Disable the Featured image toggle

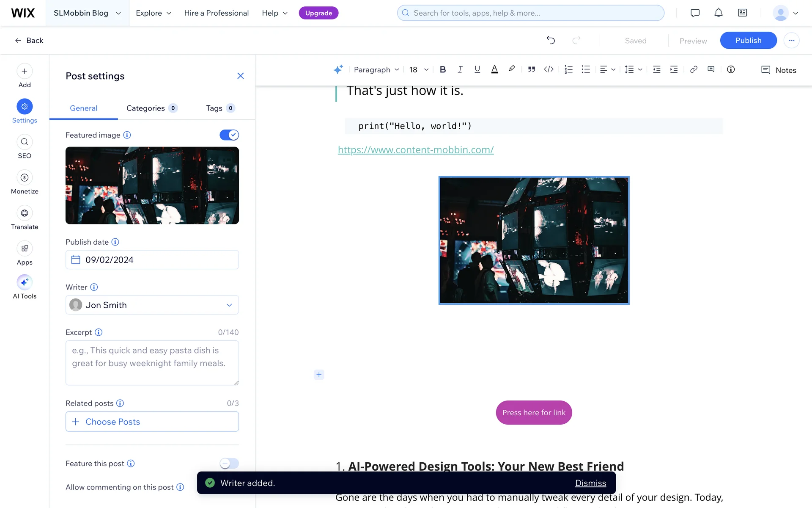(x=229, y=135)
